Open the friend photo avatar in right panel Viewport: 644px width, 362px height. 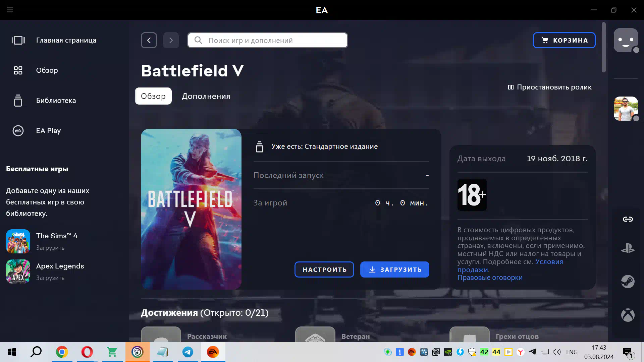point(626,109)
